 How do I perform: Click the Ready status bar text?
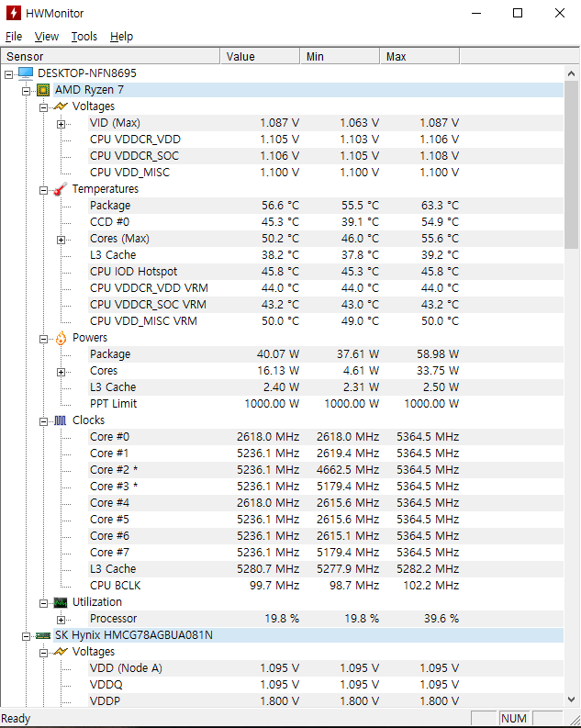point(16,719)
